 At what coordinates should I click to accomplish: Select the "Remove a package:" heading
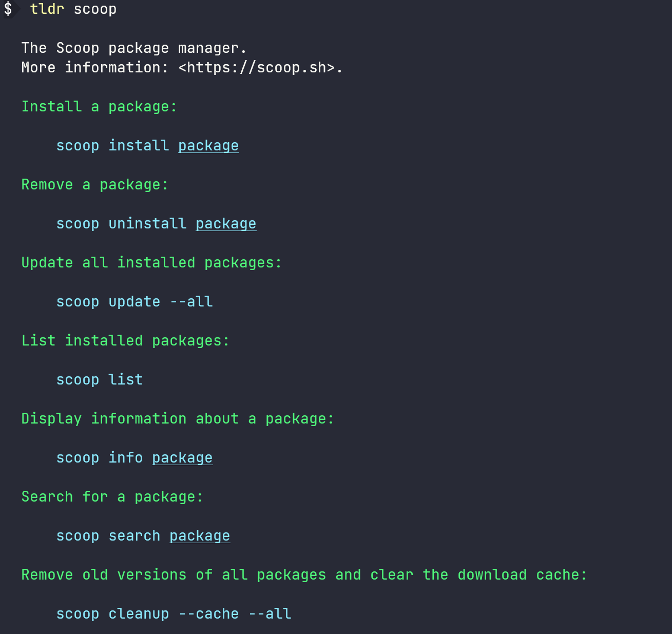(x=94, y=184)
